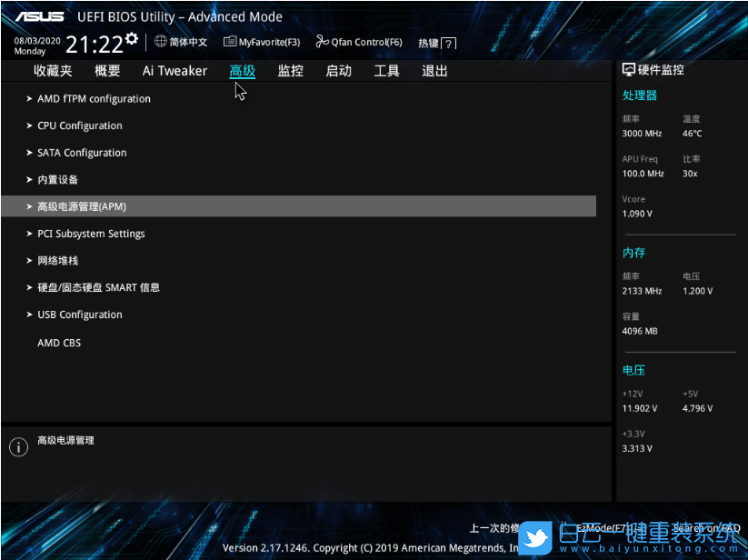Expand SATA Configuration submenu
The image size is (748, 560).
[x=82, y=153]
